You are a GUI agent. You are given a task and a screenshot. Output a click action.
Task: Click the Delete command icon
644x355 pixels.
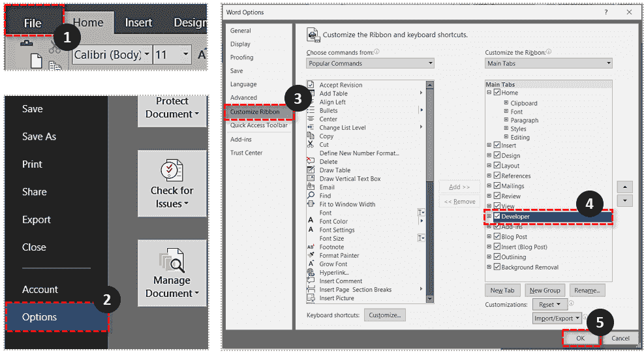[311, 161]
